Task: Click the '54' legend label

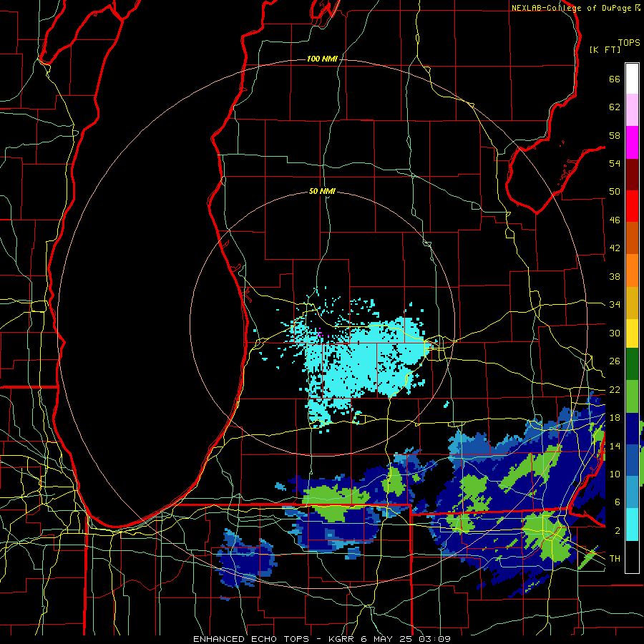Action: 615,163
